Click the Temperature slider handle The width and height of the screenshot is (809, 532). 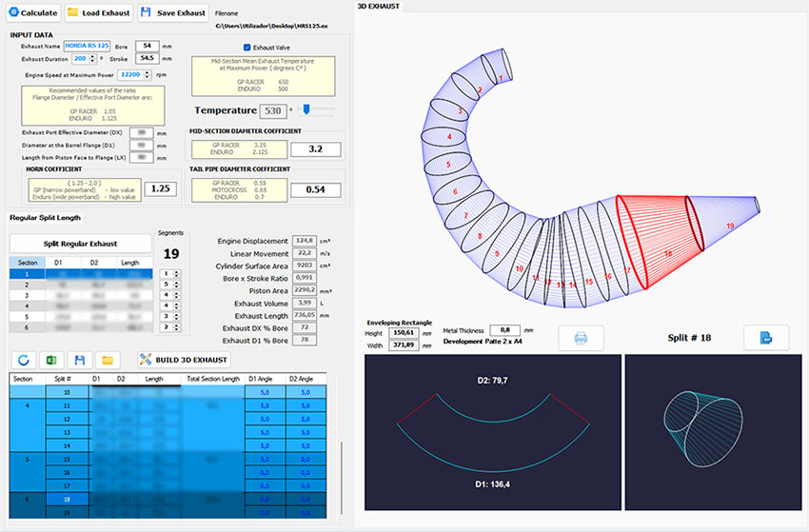(307, 109)
